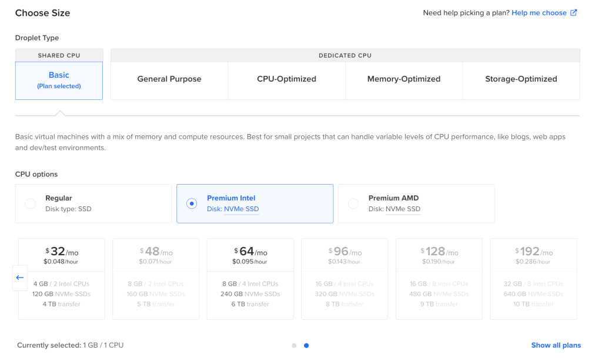
Task: Go to first carousel page dot
Action: tap(294, 346)
